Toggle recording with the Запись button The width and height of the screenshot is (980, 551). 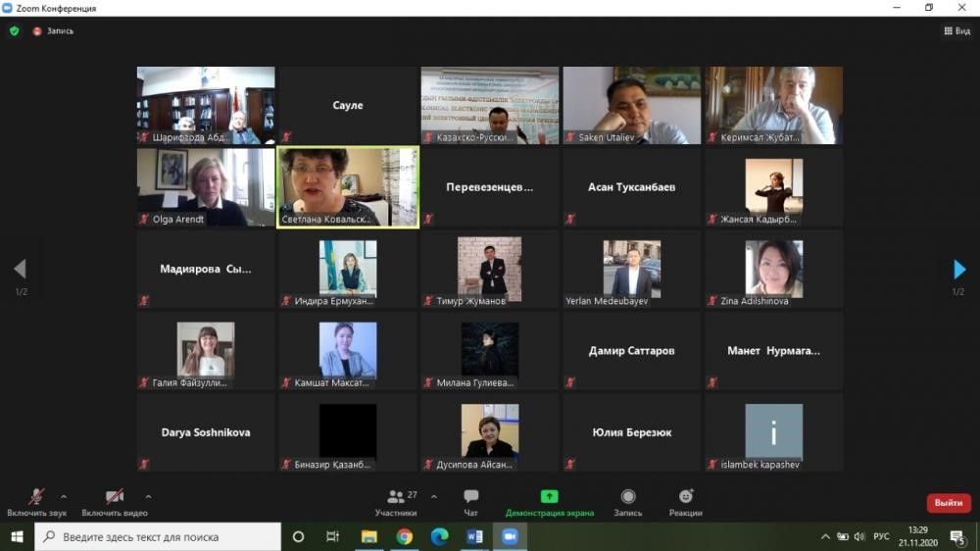(628, 501)
